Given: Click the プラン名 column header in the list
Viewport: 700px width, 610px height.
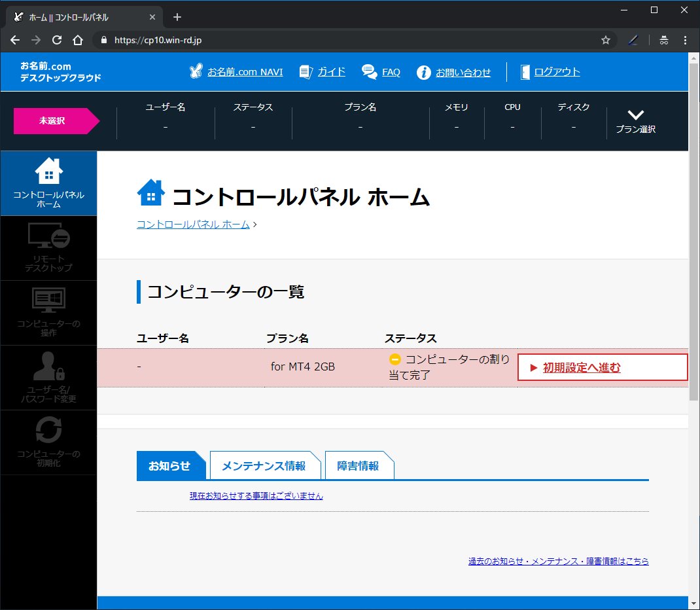Looking at the screenshot, I should click(x=287, y=338).
